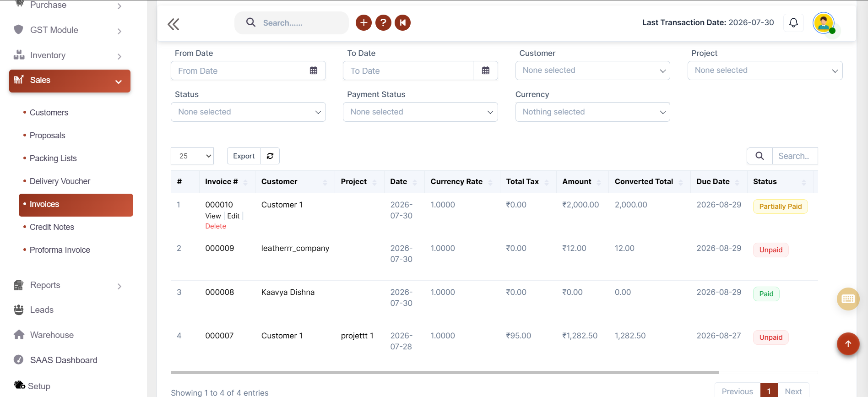Click the Partially Paid status badge
The height and width of the screenshot is (397, 868).
pos(780,207)
